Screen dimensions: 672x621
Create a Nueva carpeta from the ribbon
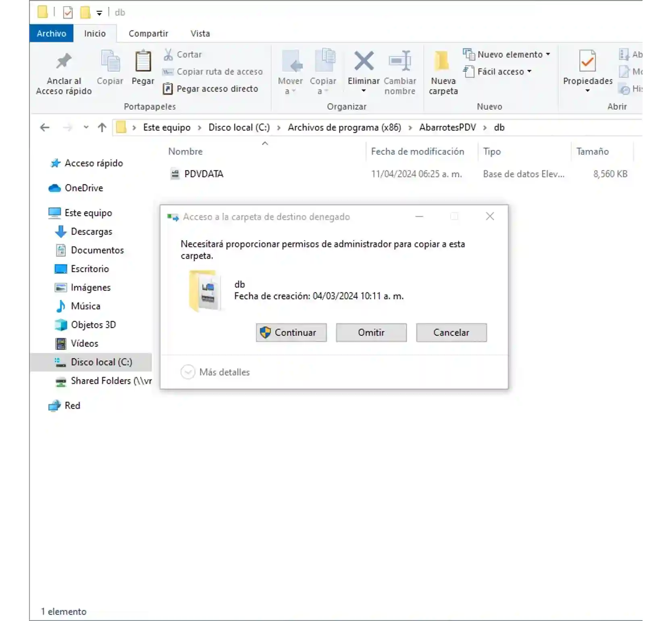(443, 73)
